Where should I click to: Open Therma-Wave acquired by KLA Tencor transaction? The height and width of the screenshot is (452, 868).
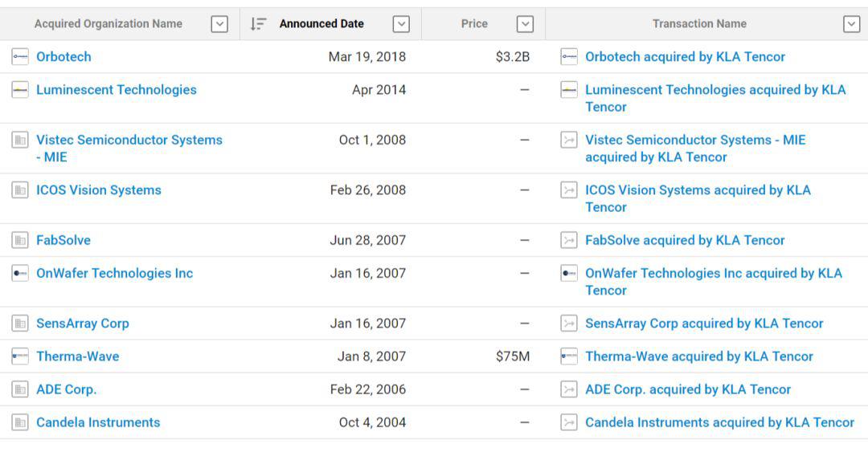(699, 356)
